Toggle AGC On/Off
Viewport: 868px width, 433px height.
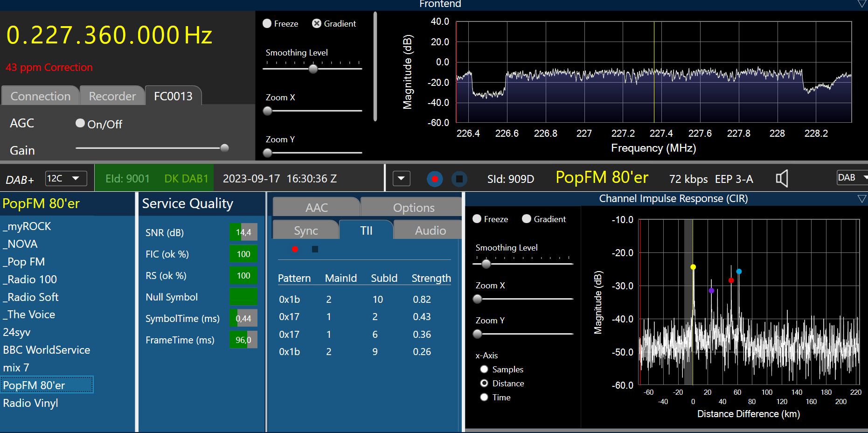click(80, 123)
